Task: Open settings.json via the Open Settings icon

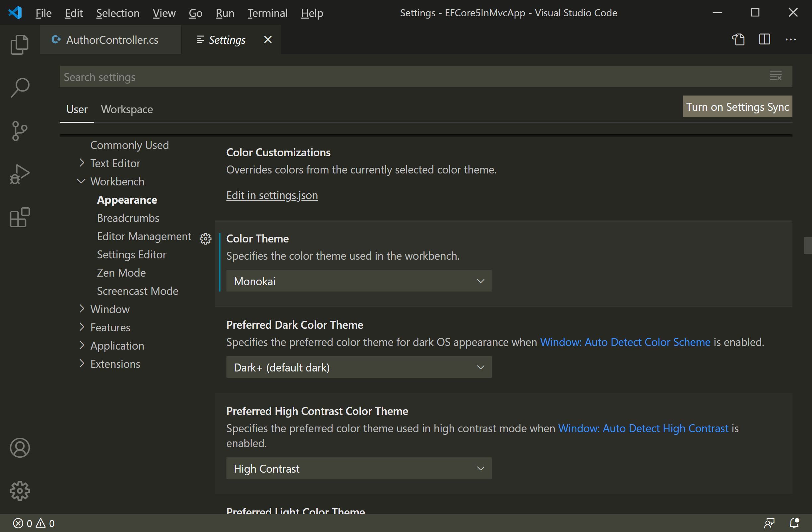Action: point(738,39)
